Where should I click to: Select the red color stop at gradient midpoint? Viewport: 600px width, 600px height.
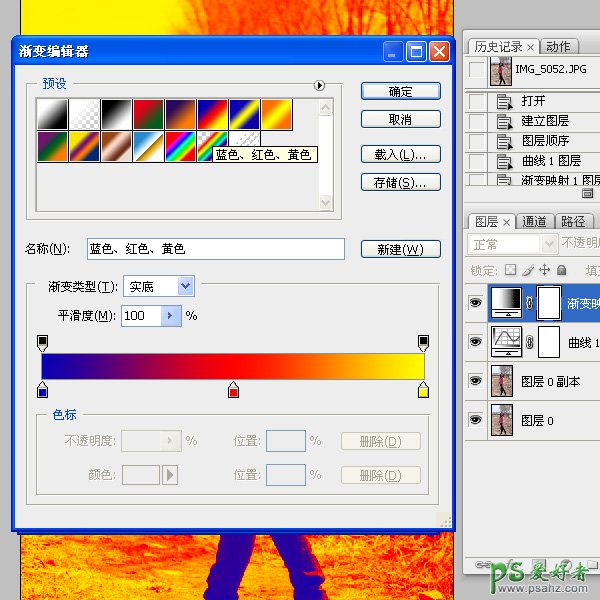point(233,389)
